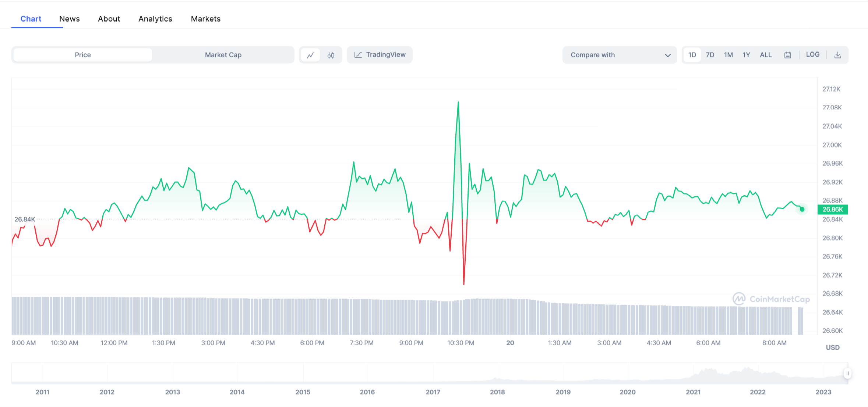Click the 2023 timeline label
The height and width of the screenshot is (407, 868).
pos(823,392)
